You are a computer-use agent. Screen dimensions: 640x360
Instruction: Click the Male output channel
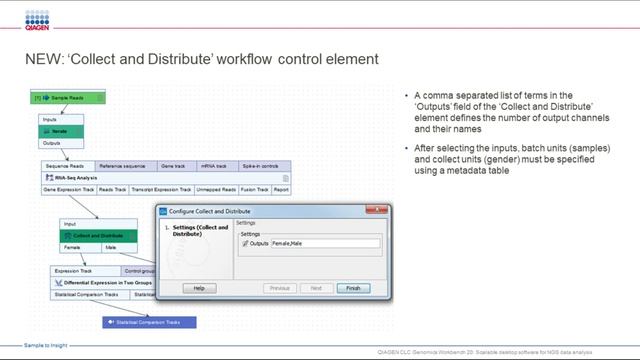pos(119,248)
